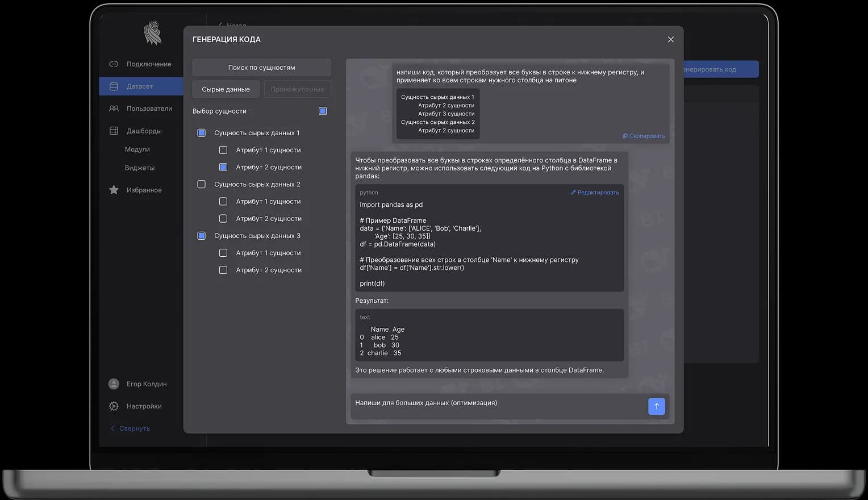Click the Дашборды grid icon
This screenshot has height=500, width=868.
114,131
